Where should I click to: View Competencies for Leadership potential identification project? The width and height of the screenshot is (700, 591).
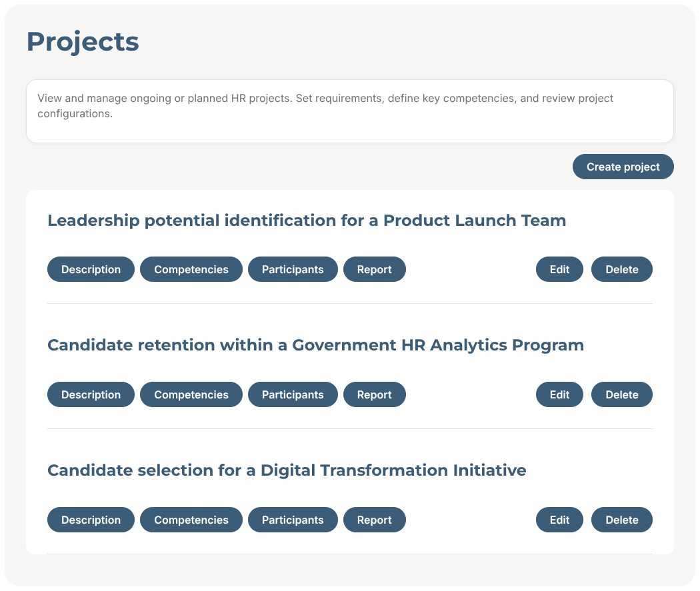[191, 270]
